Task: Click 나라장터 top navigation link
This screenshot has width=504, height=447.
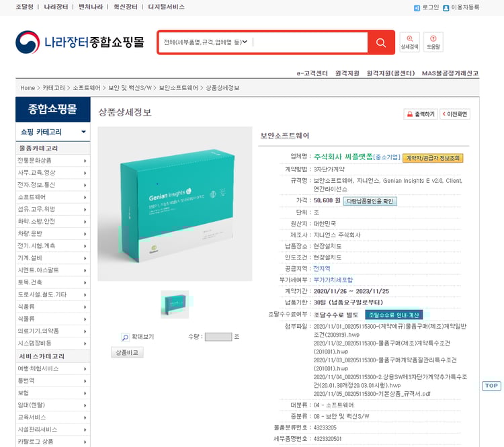Action: [56, 7]
